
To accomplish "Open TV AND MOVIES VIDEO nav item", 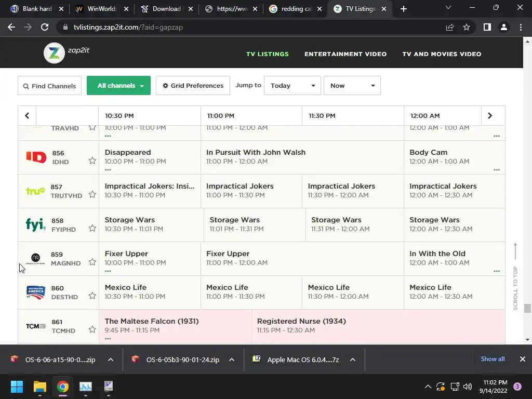I will coord(442,54).
